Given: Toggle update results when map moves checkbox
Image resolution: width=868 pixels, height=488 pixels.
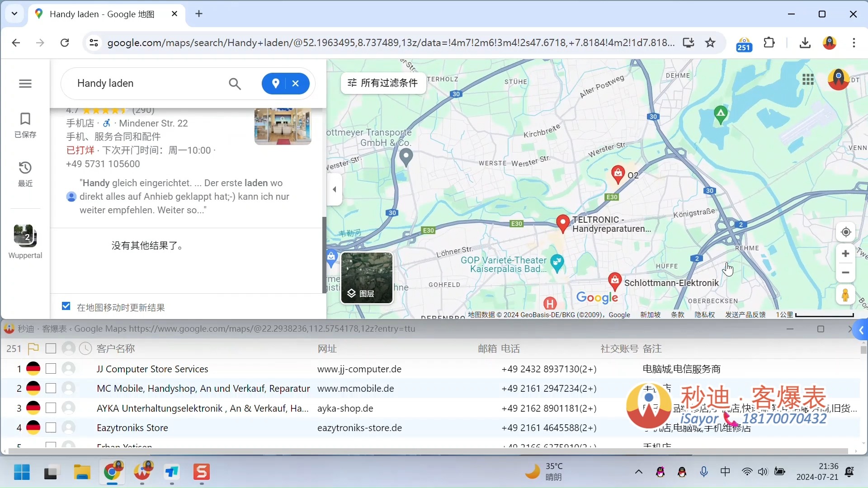Looking at the screenshot, I should (66, 306).
